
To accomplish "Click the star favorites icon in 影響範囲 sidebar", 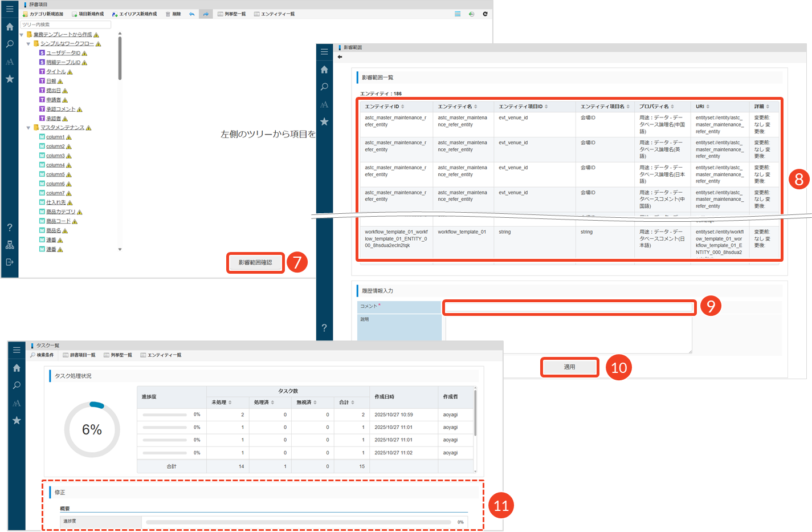I will coord(324,121).
